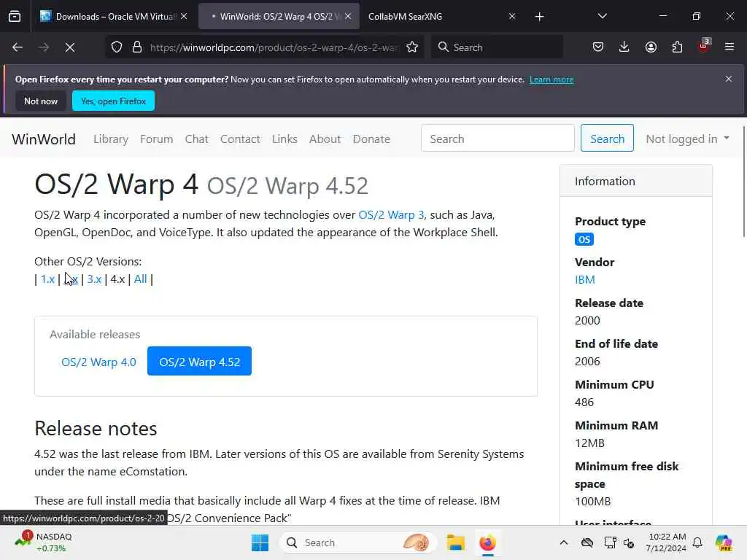This screenshot has width=747, height=560.
Task: Open the network display tray icon
Action: coord(610,542)
